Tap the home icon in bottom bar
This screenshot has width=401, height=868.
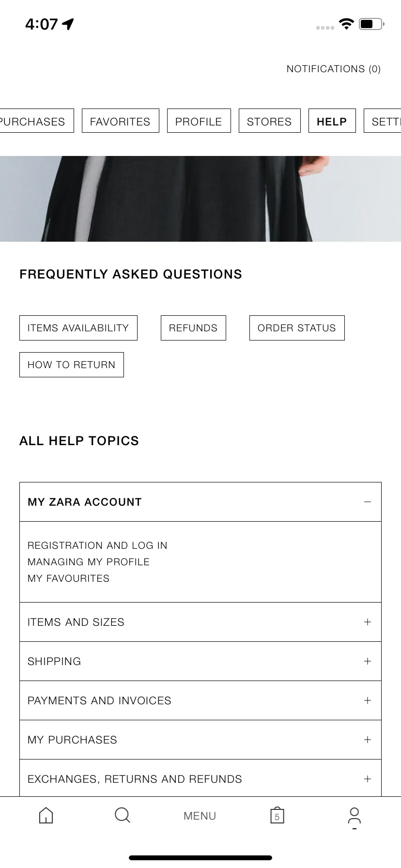[x=46, y=815]
